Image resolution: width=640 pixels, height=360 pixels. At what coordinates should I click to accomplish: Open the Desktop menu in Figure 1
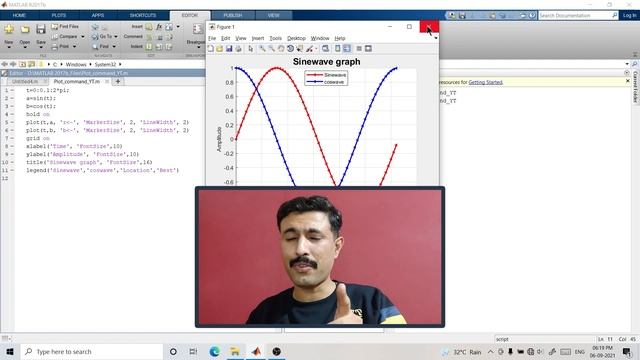click(x=296, y=38)
